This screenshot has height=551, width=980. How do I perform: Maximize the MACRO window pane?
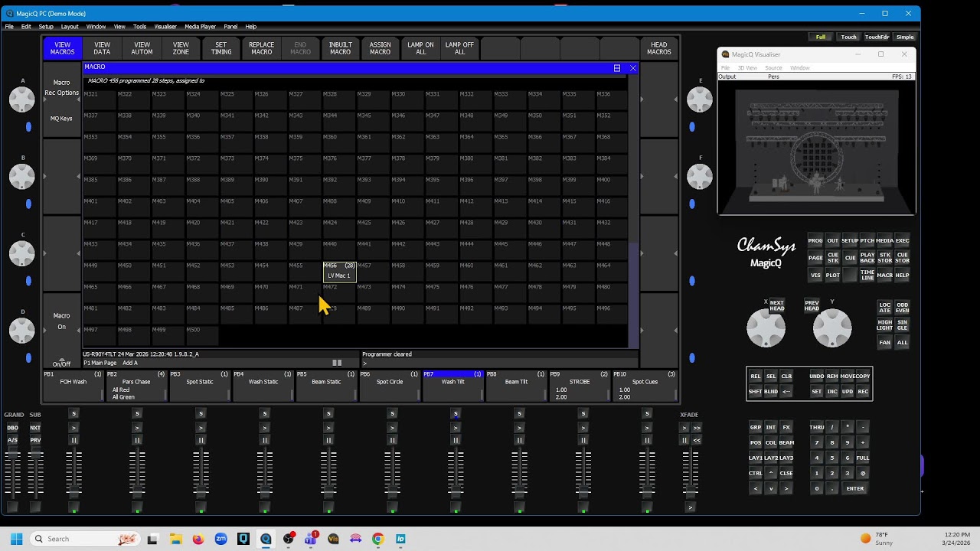(617, 68)
